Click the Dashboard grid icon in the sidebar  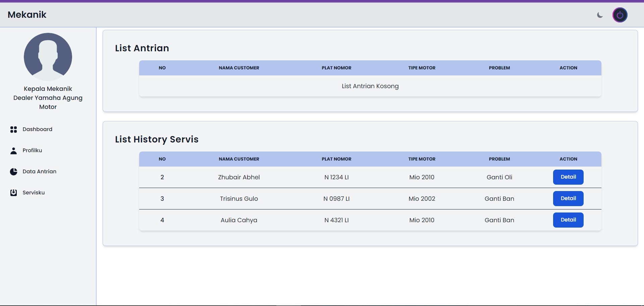click(x=13, y=129)
